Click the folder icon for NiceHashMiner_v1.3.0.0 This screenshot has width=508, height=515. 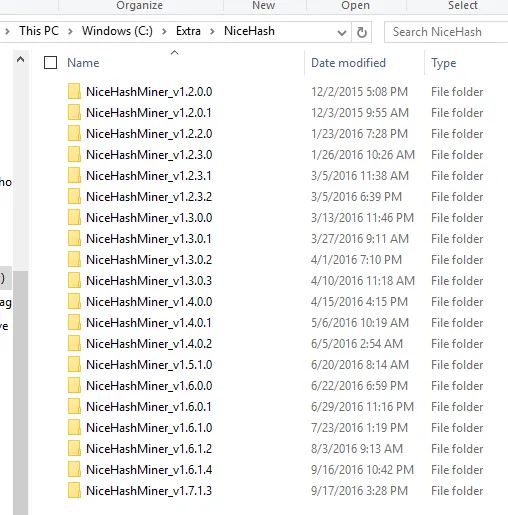(x=74, y=217)
